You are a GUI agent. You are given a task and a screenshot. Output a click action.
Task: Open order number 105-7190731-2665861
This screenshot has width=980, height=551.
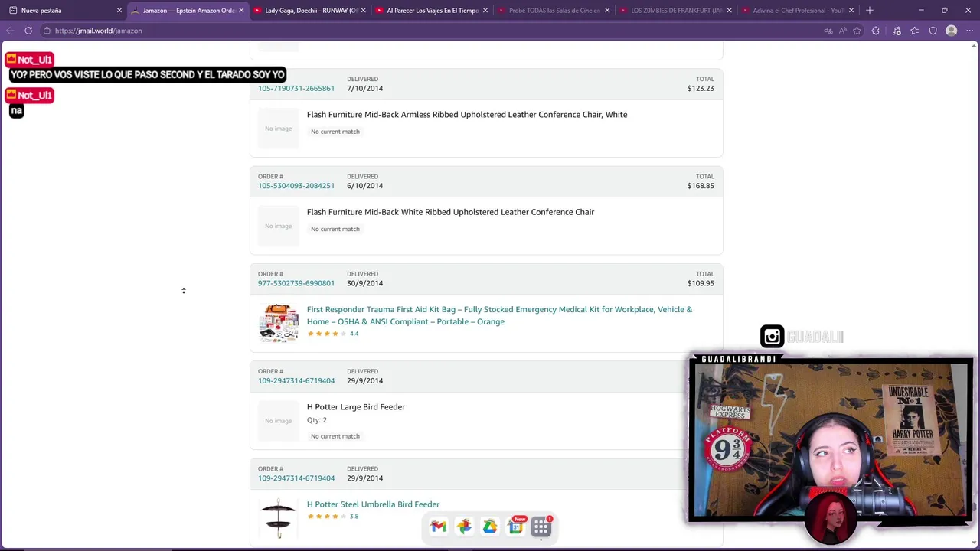click(x=296, y=88)
